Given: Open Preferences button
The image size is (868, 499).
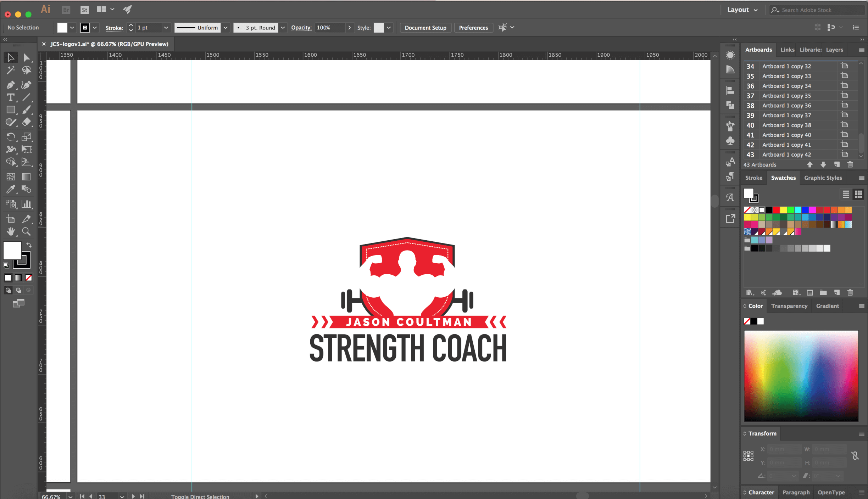Looking at the screenshot, I should pyautogui.click(x=473, y=28).
